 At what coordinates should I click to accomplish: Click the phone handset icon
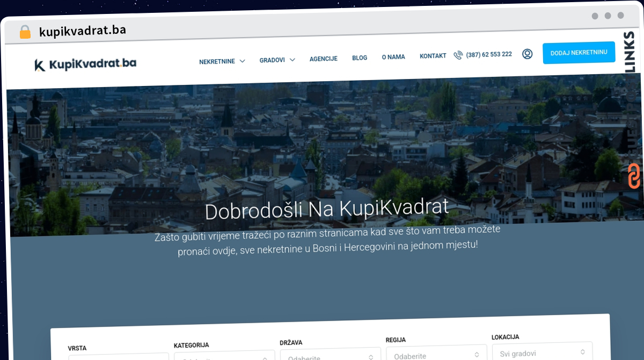458,55
